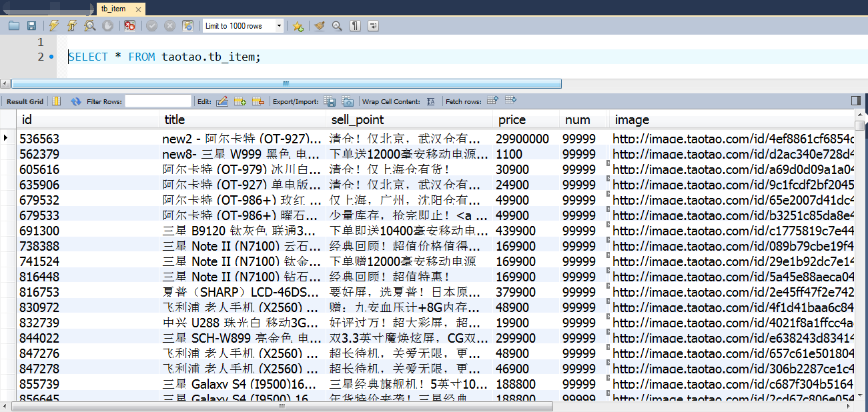Stop query execution hand icon

pos(107,26)
